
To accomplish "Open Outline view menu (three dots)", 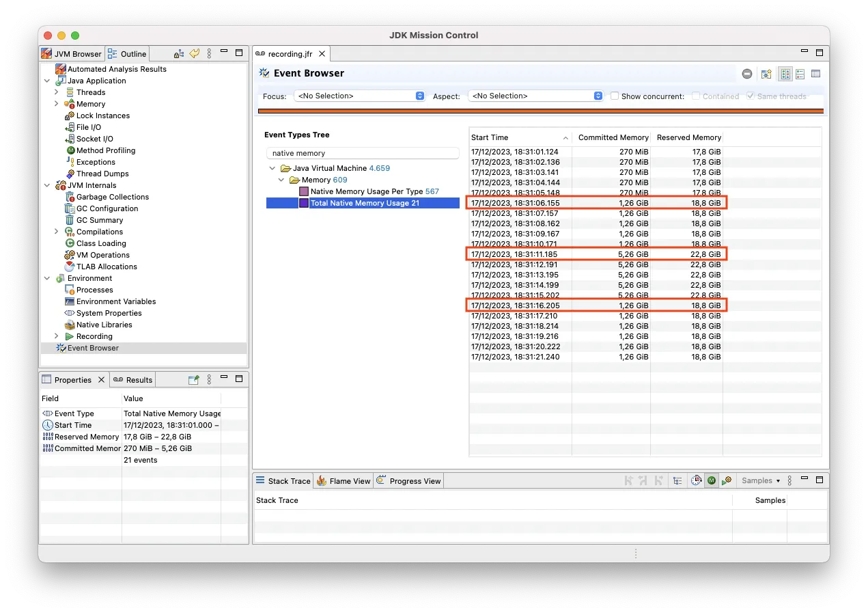I will 209,53.
